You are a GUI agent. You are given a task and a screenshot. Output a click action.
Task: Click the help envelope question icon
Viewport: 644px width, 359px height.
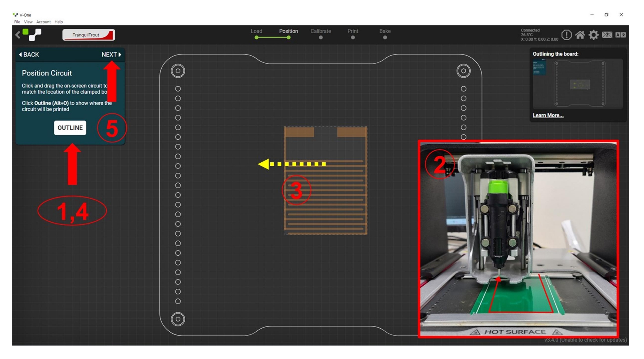point(607,35)
